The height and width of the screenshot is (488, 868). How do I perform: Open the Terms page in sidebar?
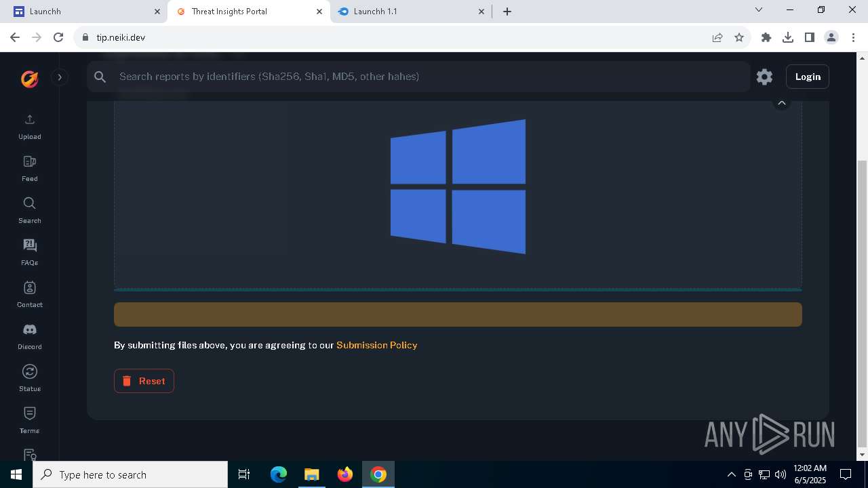click(x=29, y=421)
